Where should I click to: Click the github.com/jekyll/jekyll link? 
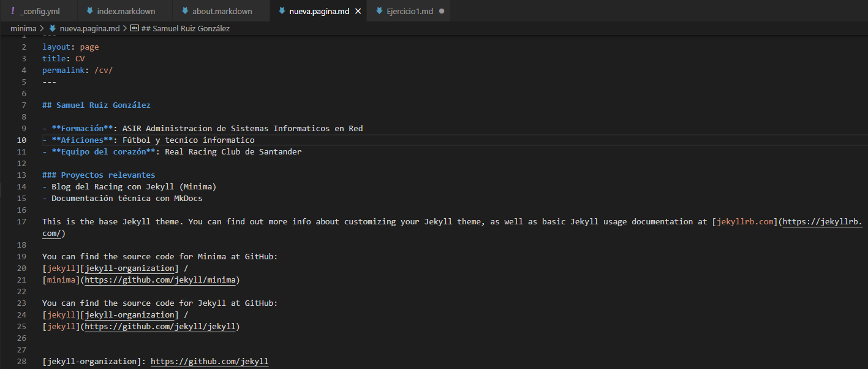click(160, 327)
